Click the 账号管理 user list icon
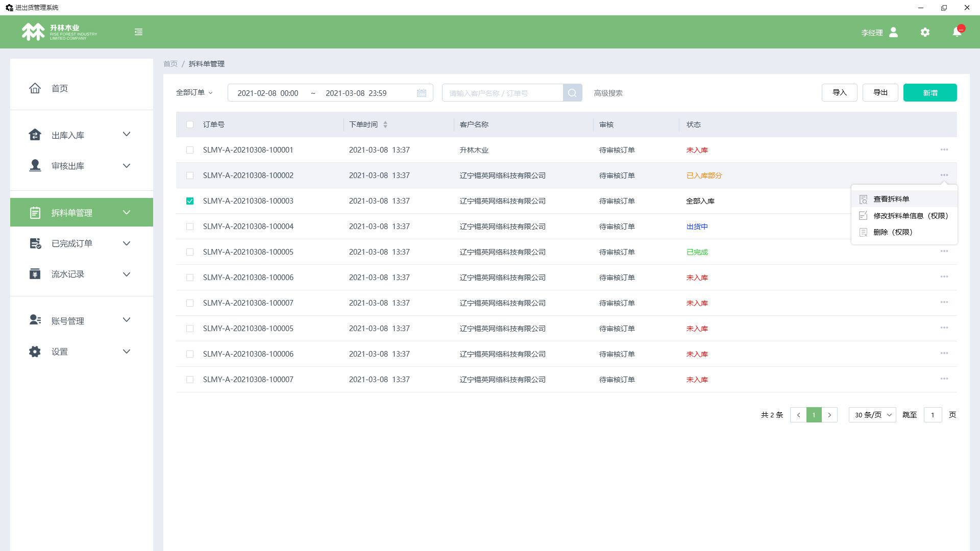This screenshot has width=980, height=551. [x=35, y=320]
